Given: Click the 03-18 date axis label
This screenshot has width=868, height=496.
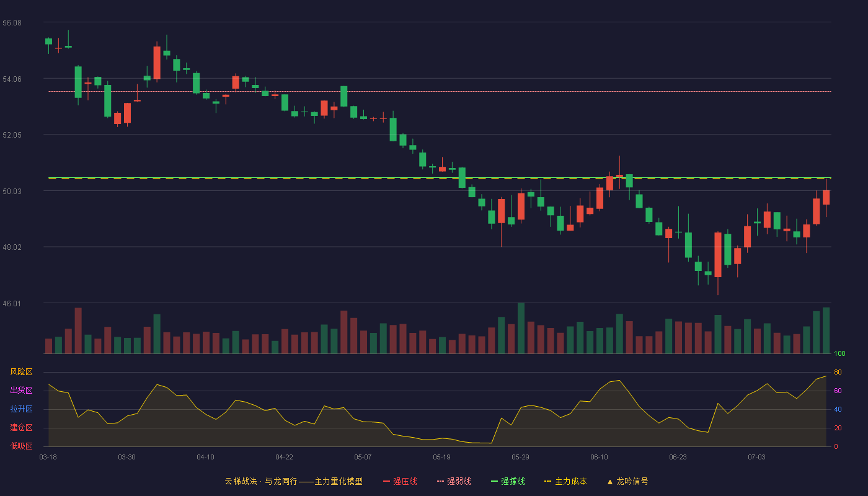Looking at the screenshot, I should (x=48, y=457).
